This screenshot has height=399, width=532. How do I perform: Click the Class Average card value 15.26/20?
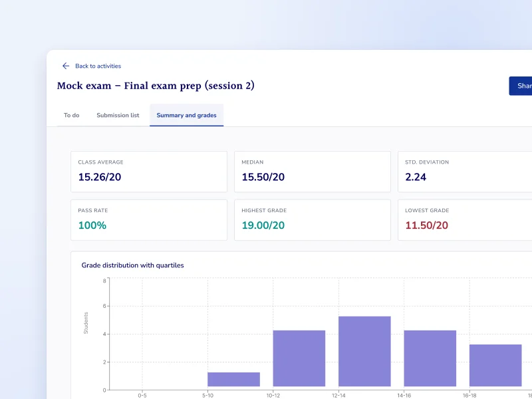(x=100, y=177)
